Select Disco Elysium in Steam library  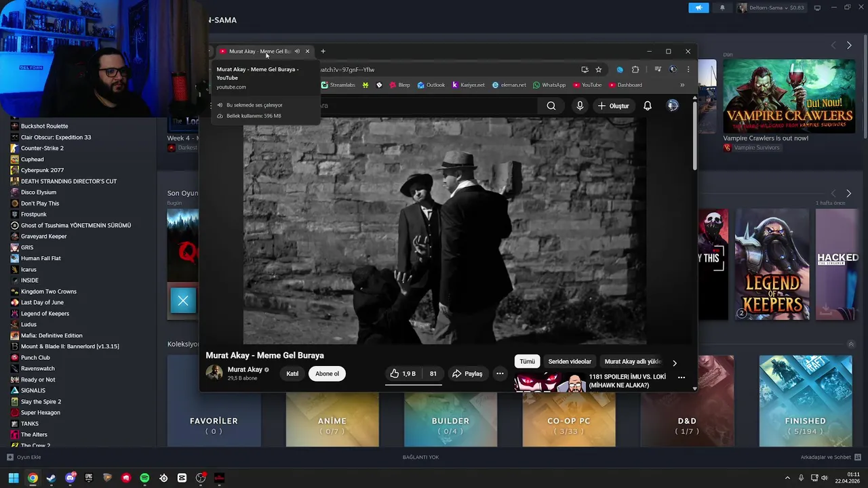coord(39,192)
